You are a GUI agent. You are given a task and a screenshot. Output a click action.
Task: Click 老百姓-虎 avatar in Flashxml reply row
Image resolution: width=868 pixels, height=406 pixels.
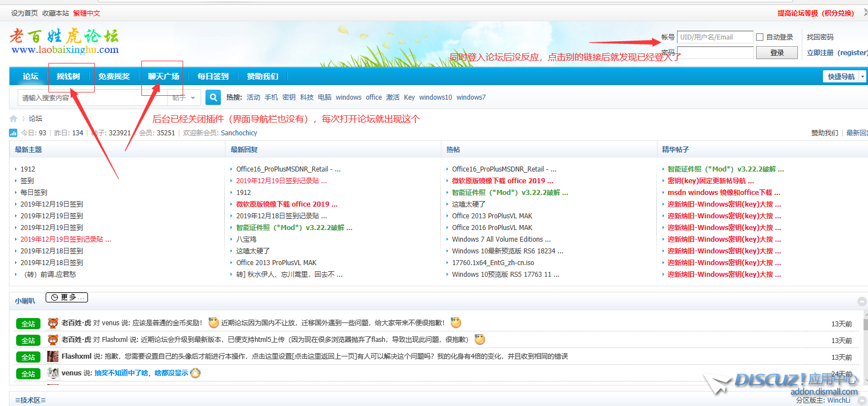[53, 340]
